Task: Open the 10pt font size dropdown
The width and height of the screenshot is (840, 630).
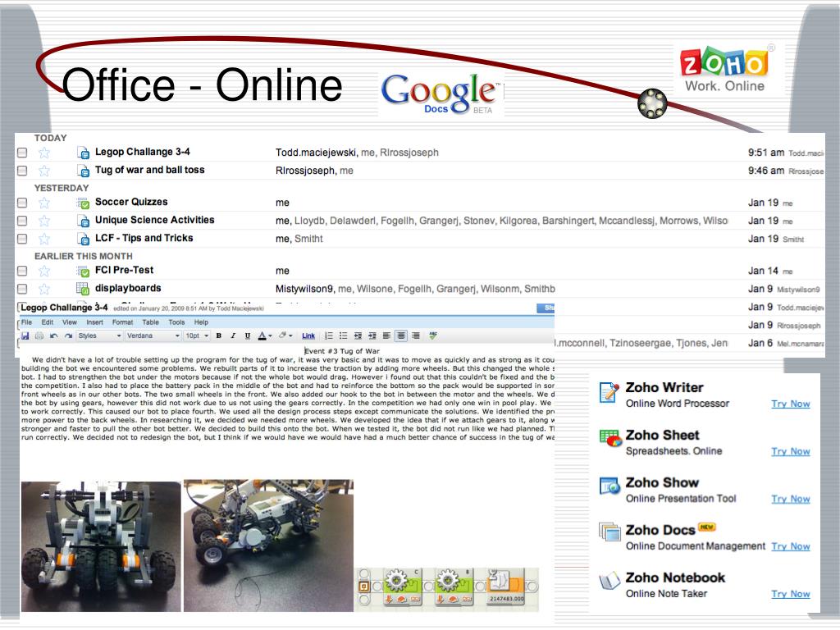Action: [197, 336]
